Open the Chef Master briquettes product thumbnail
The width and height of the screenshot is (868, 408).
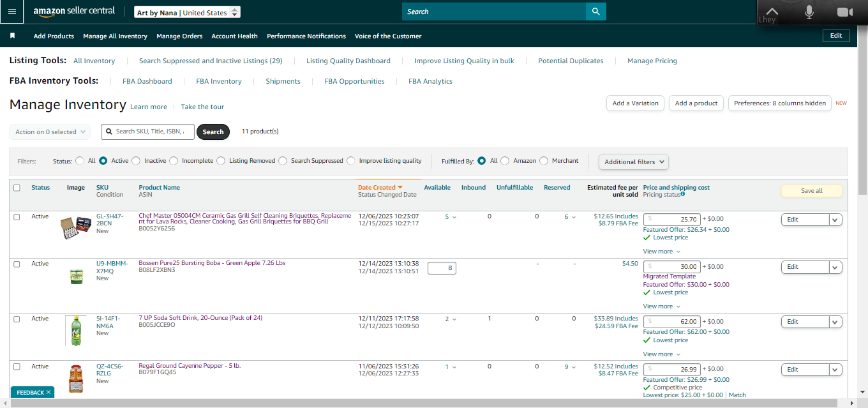76,227
